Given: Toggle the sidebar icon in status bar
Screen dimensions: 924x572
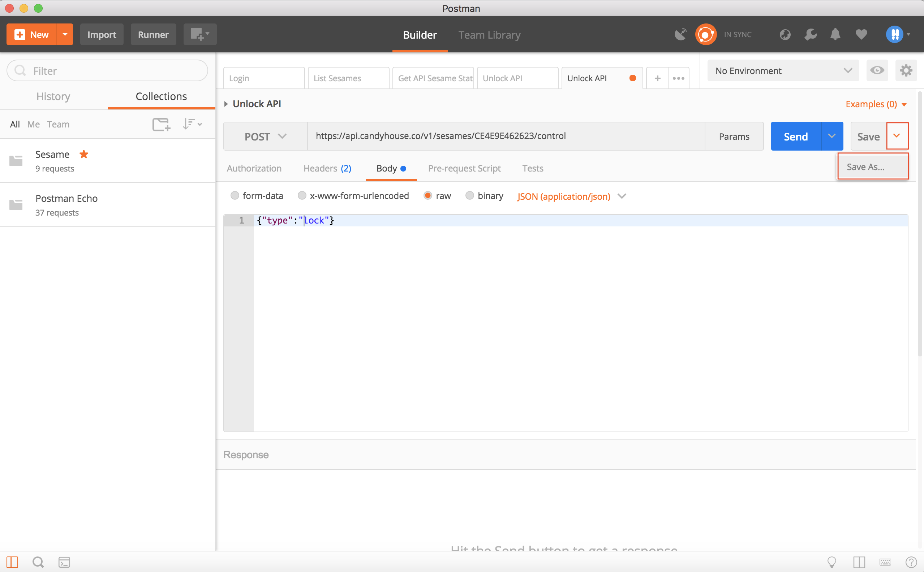Looking at the screenshot, I should click(13, 562).
